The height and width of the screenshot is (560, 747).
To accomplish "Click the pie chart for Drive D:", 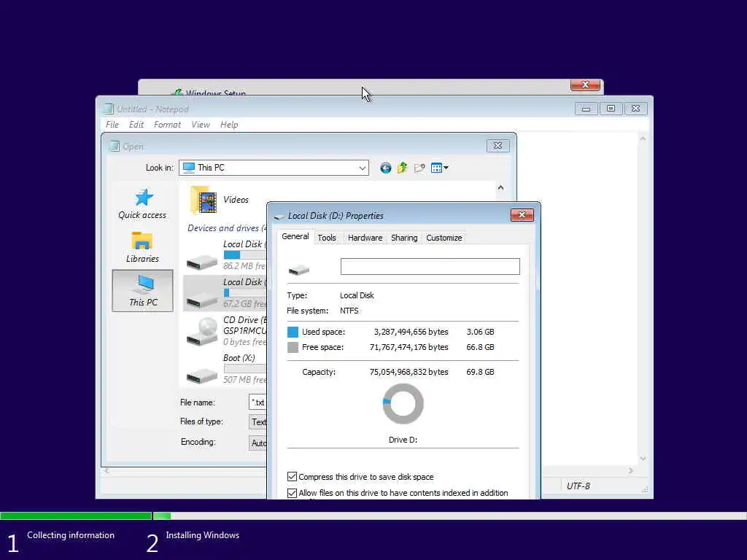I will pos(403,404).
